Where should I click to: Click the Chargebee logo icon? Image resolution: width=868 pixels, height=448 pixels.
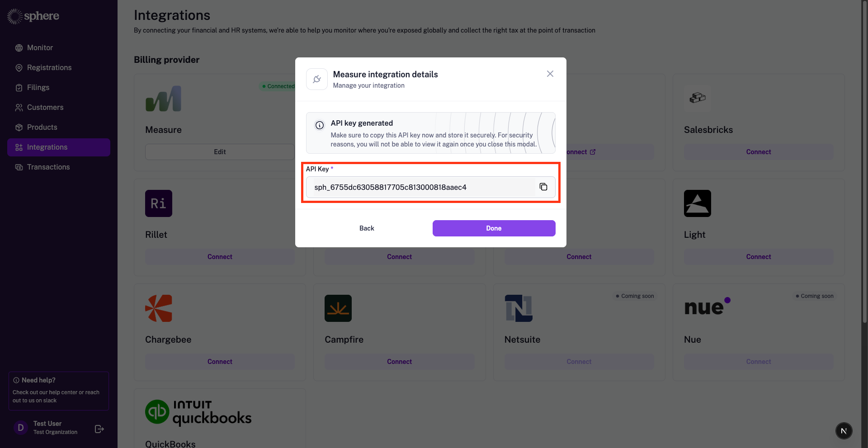point(159,308)
